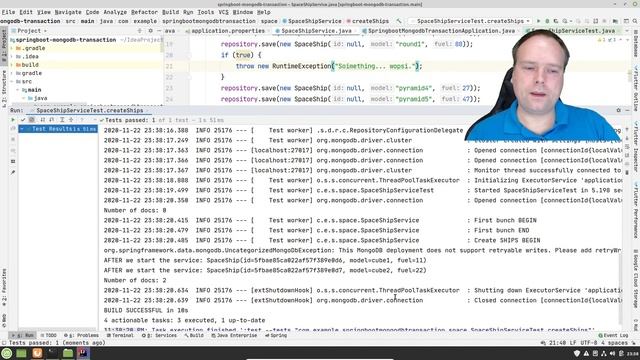640x360 pixels.
Task: Expand the .idea folder in Project tree
Action: [x=12, y=56]
